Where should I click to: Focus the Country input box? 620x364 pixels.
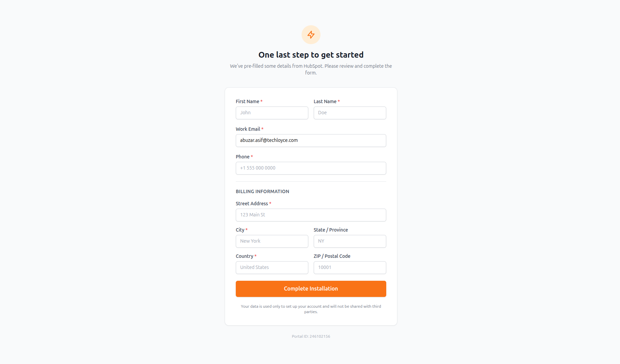coord(272,268)
